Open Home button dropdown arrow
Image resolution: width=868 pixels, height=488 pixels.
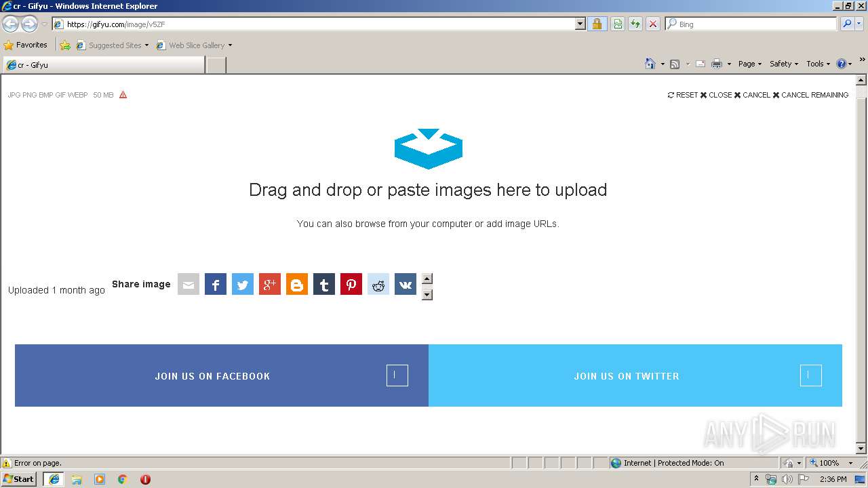tap(663, 64)
